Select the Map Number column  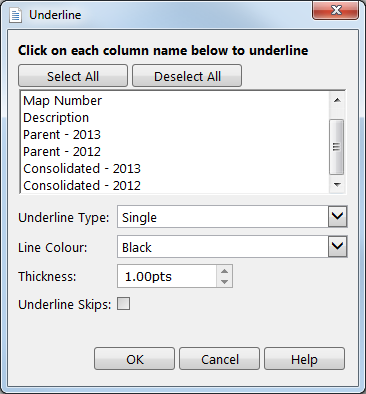click(x=63, y=101)
